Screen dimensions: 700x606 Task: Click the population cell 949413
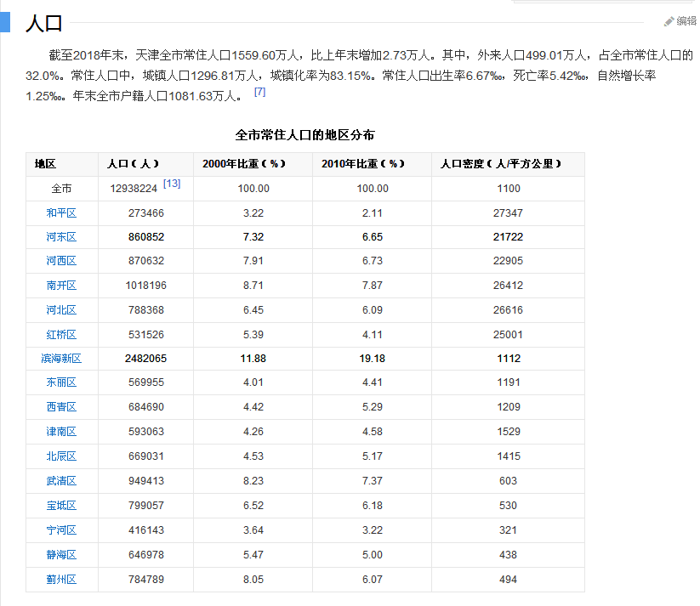point(146,480)
